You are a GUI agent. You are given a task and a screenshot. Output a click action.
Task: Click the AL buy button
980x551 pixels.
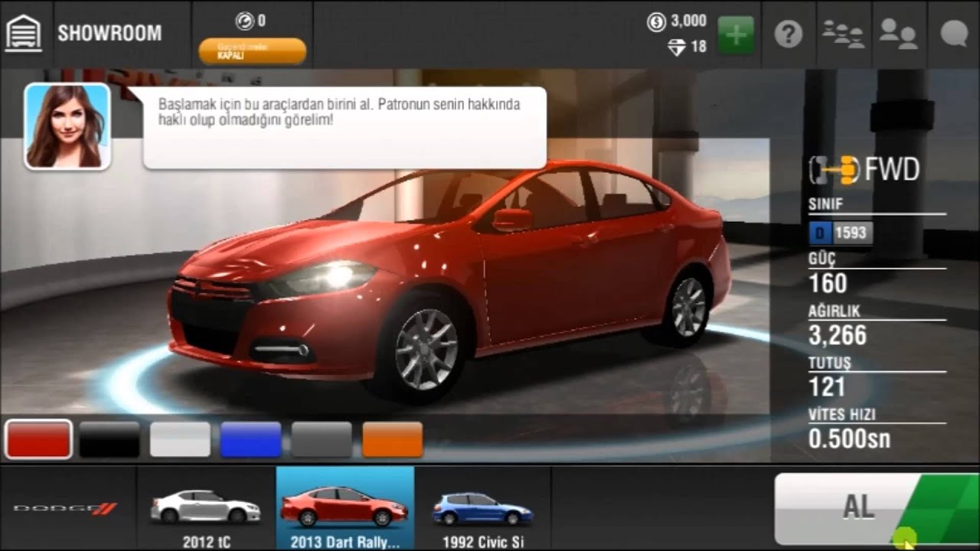(877, 508)
